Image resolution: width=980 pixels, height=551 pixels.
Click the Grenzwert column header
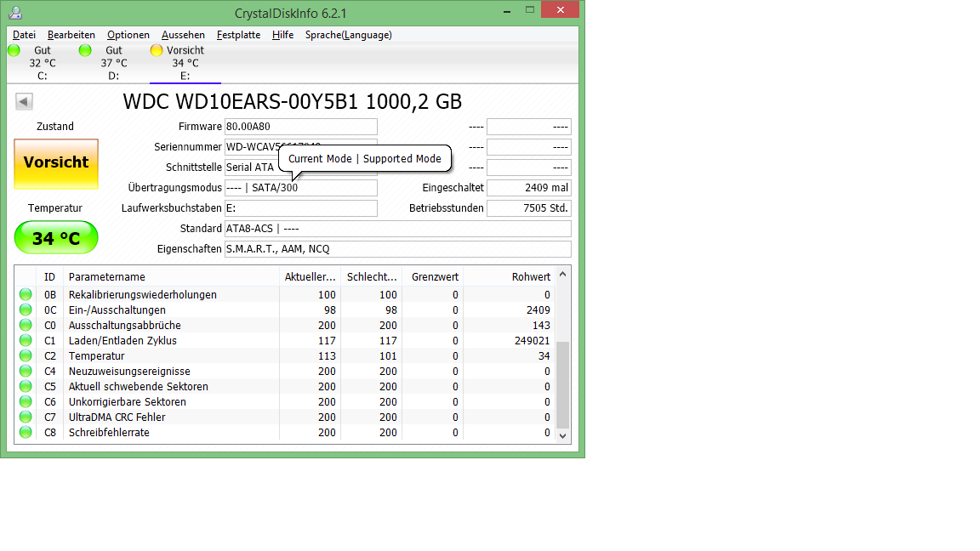tap(433, 276)
